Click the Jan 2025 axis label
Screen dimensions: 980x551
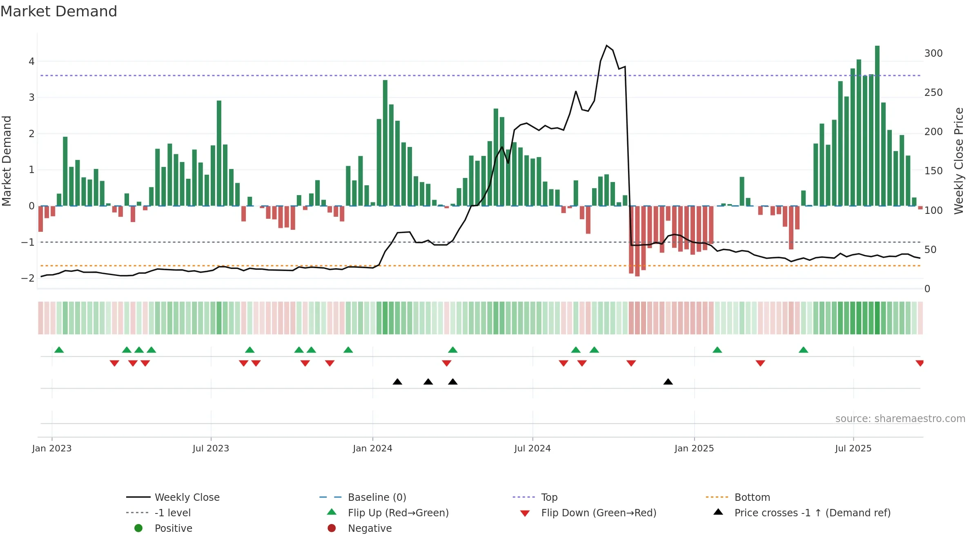(694, 448)
